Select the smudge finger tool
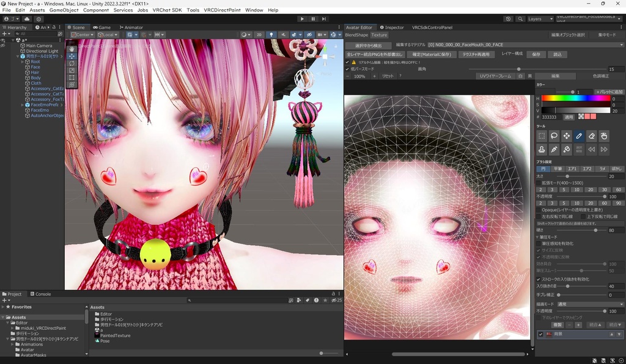This screenshot has height=364, width=626. 604,136
